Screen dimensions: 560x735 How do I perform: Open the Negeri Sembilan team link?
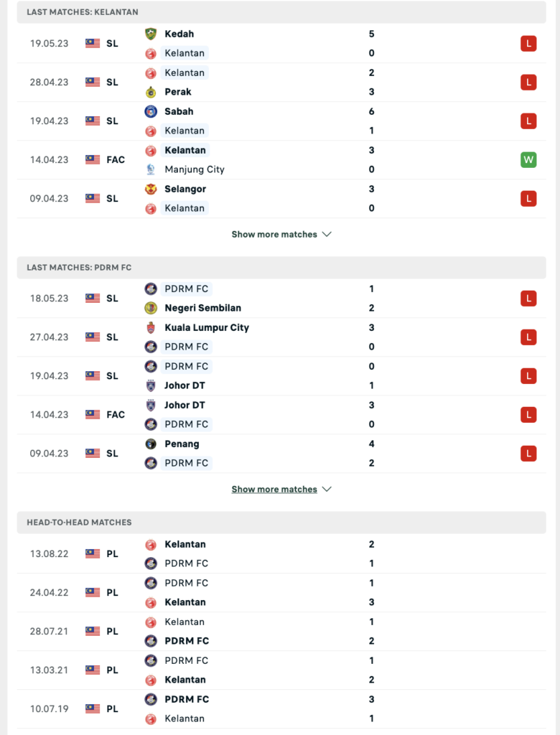click(202, 308)
